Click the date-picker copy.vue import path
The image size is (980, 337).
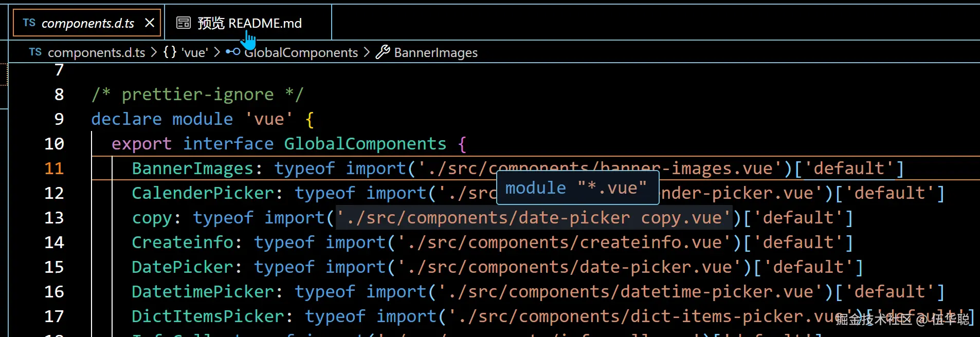[x=534, y=218]
